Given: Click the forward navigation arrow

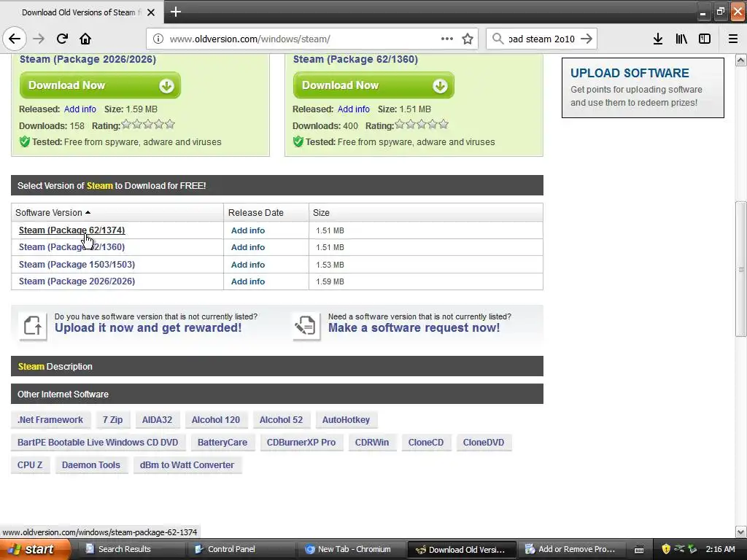Looking at the screenshot, I should click(x=39, y=39).
